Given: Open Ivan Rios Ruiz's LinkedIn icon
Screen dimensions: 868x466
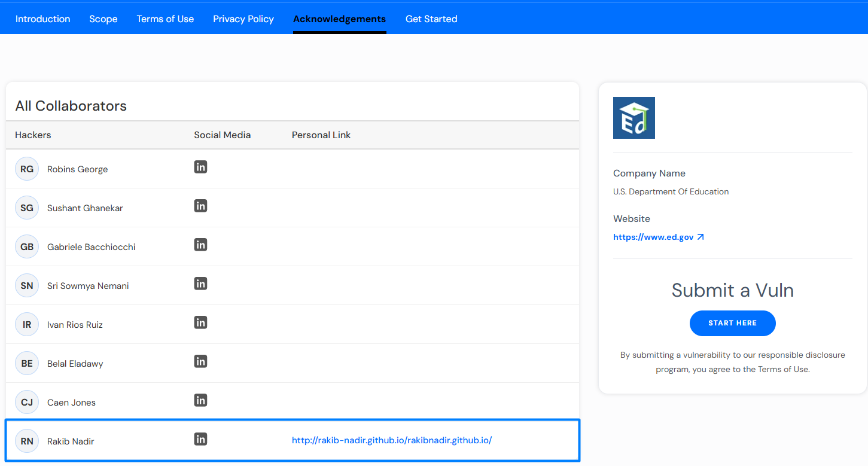Looking at the screenshot, I should 201,322.
